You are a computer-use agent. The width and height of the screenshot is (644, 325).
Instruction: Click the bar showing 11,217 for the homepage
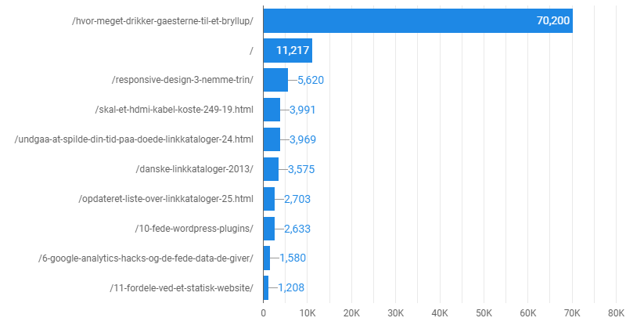(287, 51)
